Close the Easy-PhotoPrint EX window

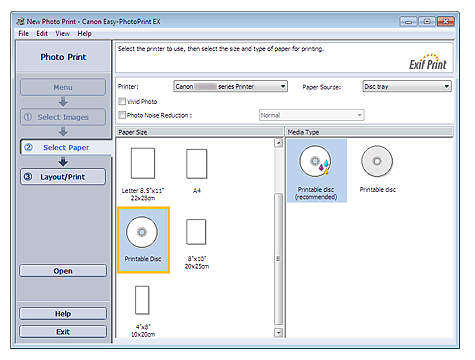coord(446,22)
